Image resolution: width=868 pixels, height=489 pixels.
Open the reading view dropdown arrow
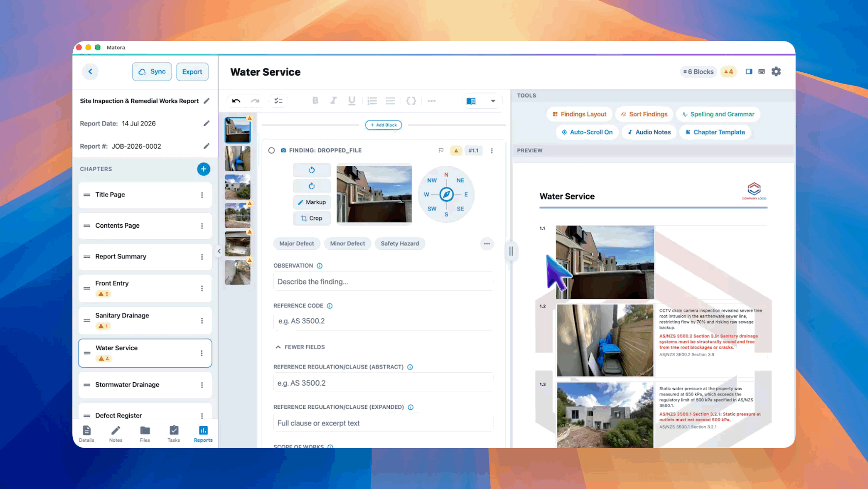click(x=492, y=101)
